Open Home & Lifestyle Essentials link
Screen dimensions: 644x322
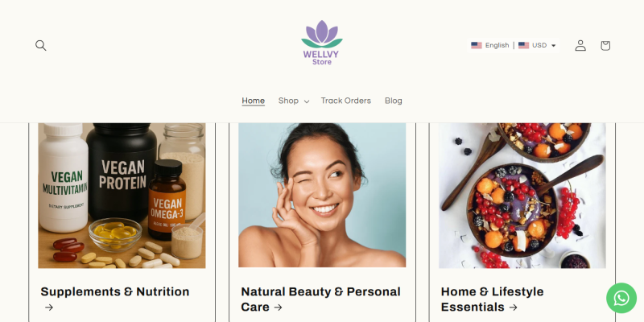493,299
